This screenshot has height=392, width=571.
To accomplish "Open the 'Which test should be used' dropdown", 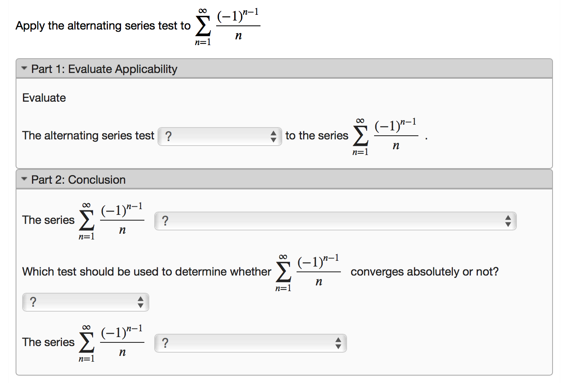I will [85, 302].
